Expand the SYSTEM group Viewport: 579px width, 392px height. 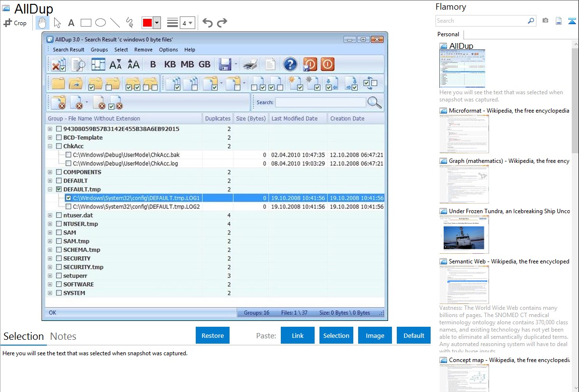[50, 293]
